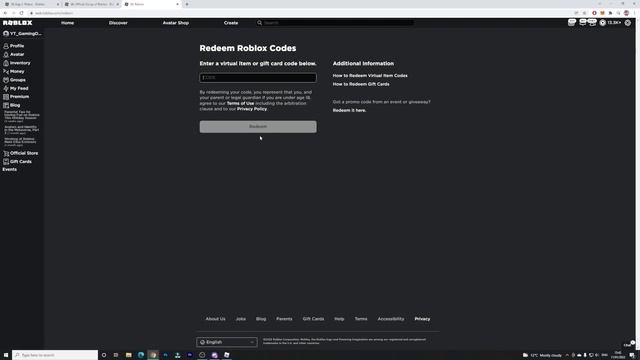640x360 pixels.
Task: Open the Privacy Policy link
Action: pyautogui.click(x=252, y=109)
